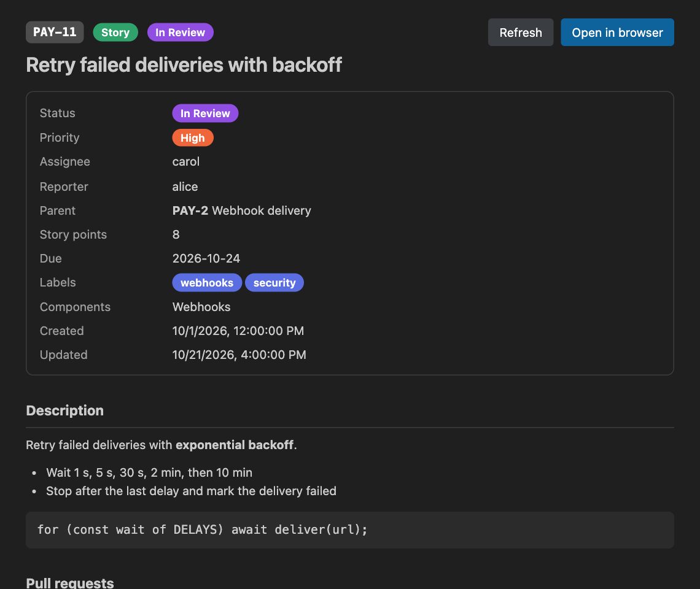Open parent issue PAY-2 Webhook delivery
700x589 pixels.
[x=241, y=210]
